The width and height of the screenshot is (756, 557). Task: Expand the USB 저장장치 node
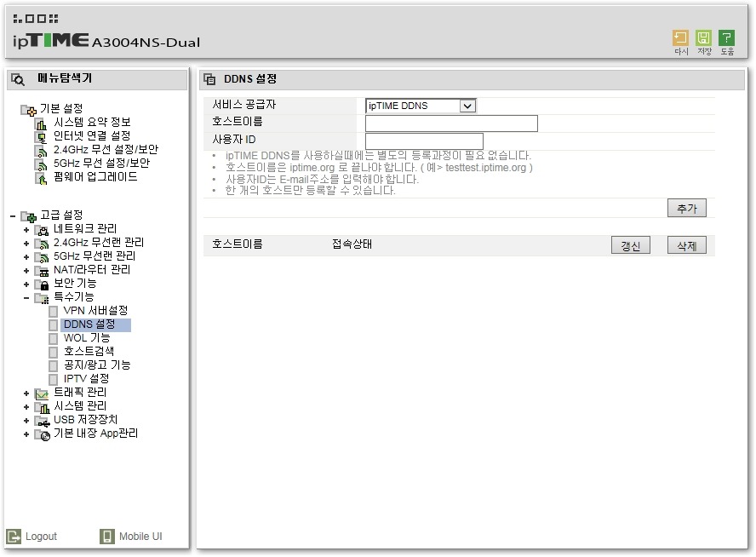pyautogui.click(x=26, y=422)
